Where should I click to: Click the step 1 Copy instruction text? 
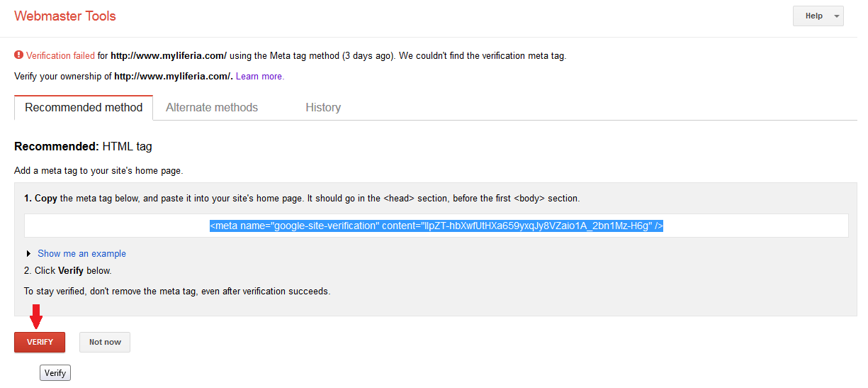click(x=302, y=199)
